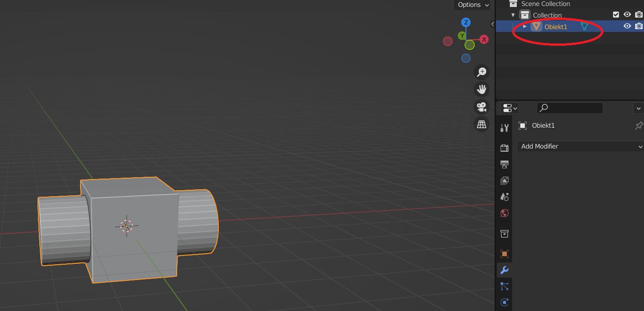Click the 3D cursor in viewport
Screen dimensions: 644x311
click(126, 226)
